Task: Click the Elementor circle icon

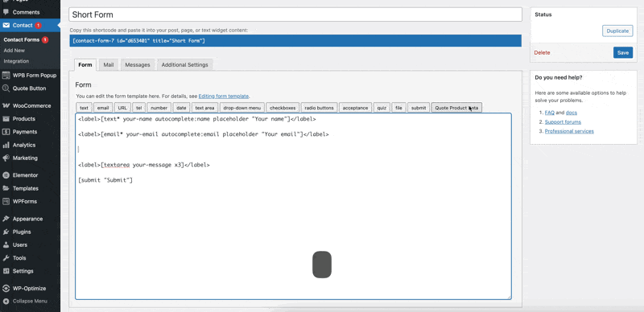Action: [6, 175]
